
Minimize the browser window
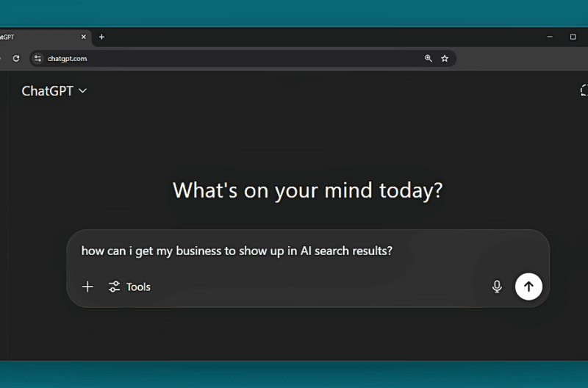point(550,37)
